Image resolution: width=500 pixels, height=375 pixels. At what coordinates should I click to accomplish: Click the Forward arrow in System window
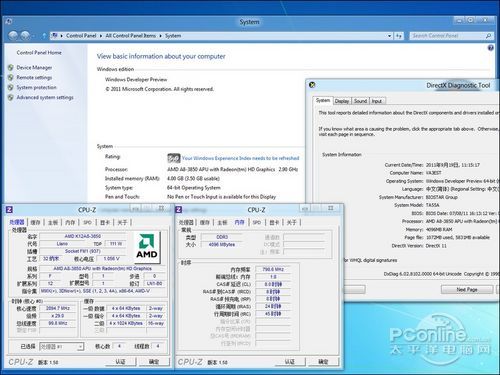(x=25, y=35)
